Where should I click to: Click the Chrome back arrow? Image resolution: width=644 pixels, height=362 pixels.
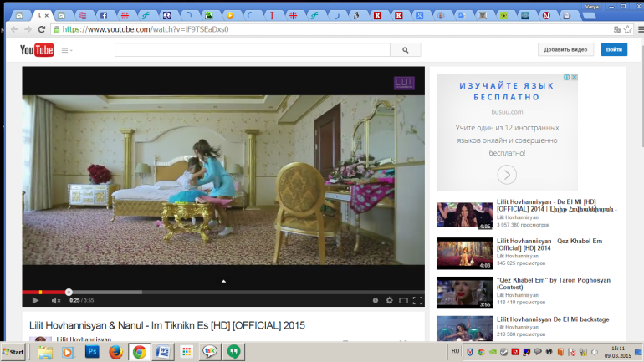pyautogui.click(x=14, y=29)
